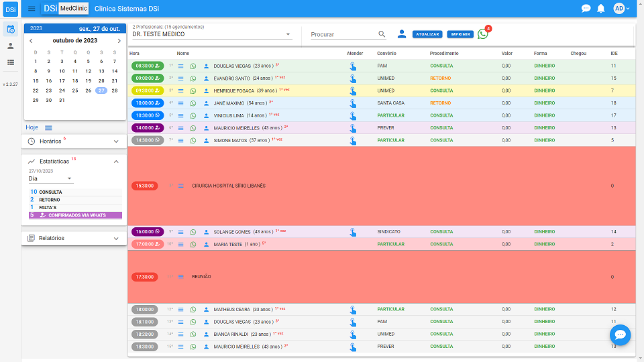The width and height of the screenshot is (644, 362).
Task: Go to next month in the calendar
Action: coord(119,41)
